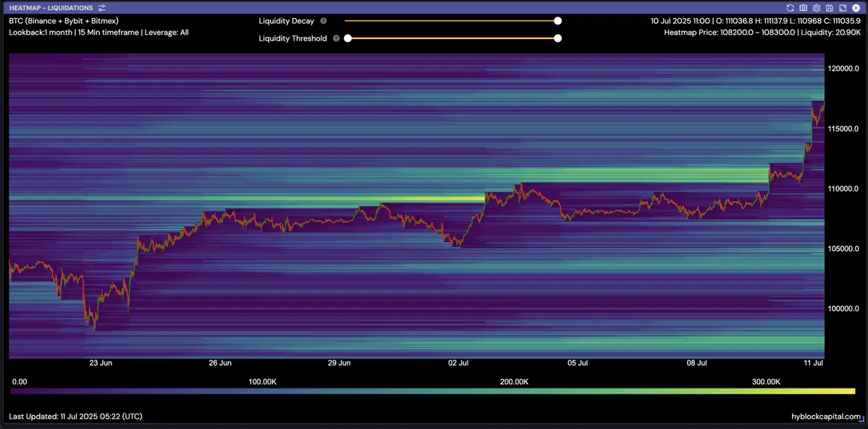Click the Lookback 1 month timeframe text
Image resolution: width=868 pixels, height=429 pixels.
click(99, 33)
